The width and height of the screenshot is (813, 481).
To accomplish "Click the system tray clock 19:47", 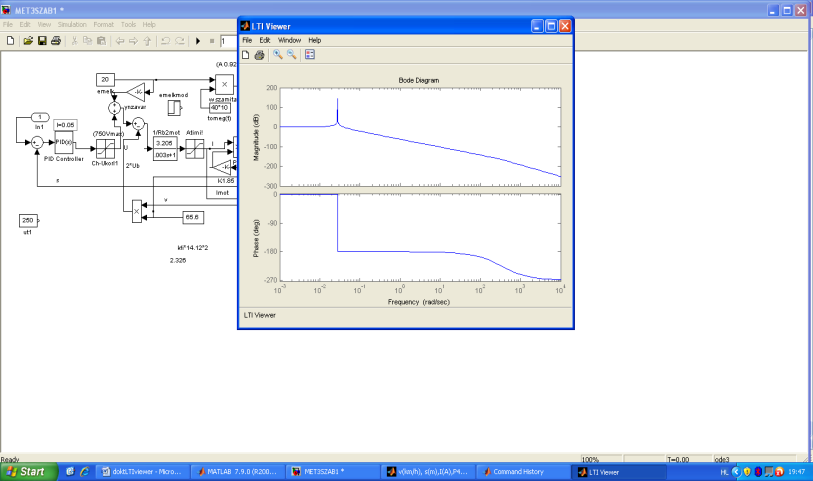I will point(796,472).
